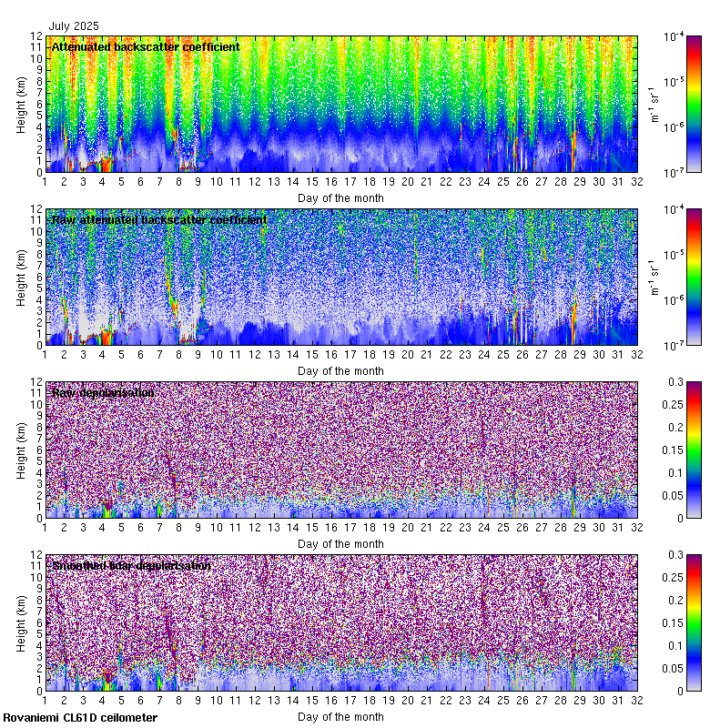Click the "Raw attenuated backscatter coefficient" heading
The image size is (710, 728).
159,220
